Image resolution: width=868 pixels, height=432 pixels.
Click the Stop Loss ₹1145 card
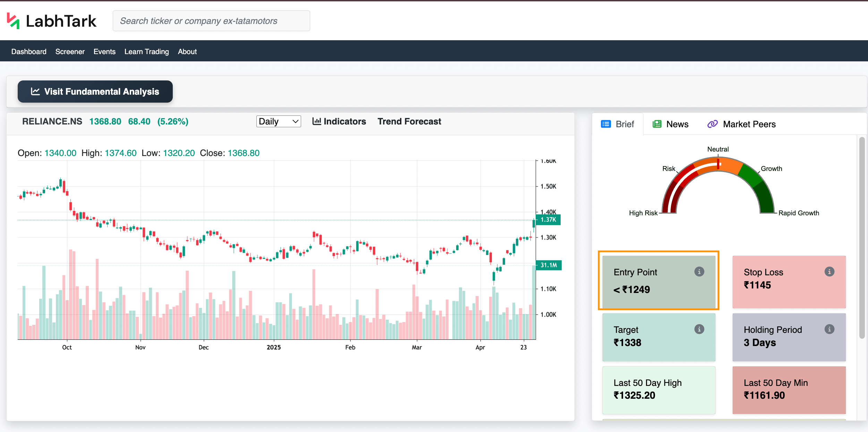click(x=789, y=282)
